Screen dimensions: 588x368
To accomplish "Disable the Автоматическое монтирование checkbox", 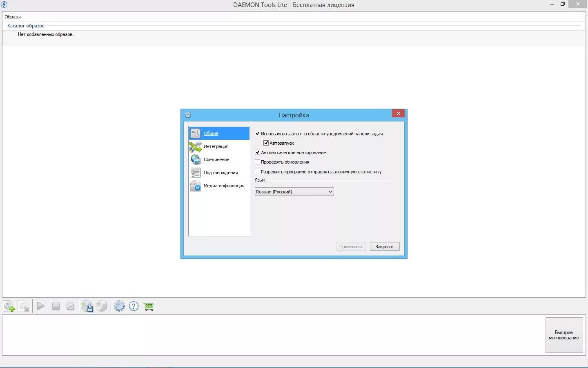I will click(x=258, y=153).
